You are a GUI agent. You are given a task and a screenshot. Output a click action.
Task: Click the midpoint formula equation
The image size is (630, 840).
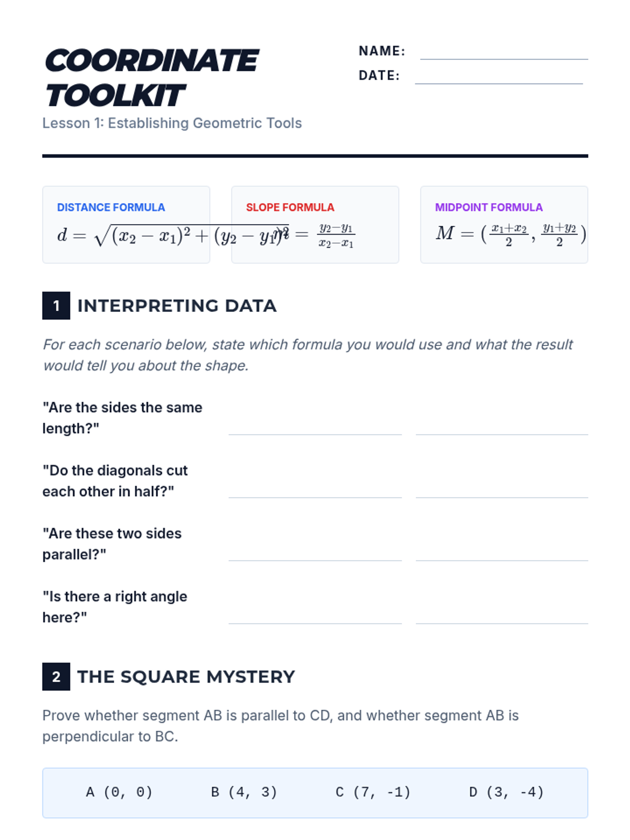510,234
